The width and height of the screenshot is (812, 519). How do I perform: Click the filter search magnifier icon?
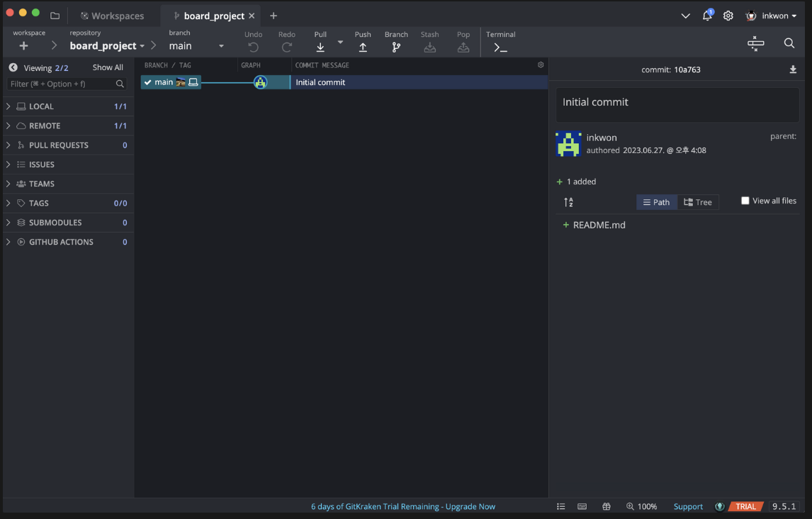(120, 84)
